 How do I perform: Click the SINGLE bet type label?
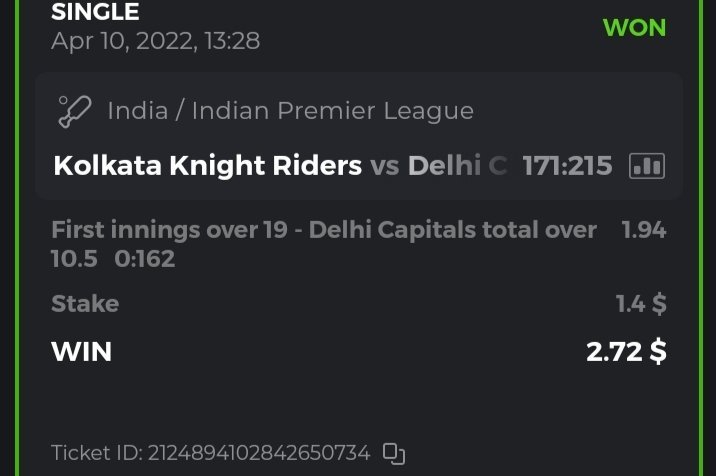95,13
